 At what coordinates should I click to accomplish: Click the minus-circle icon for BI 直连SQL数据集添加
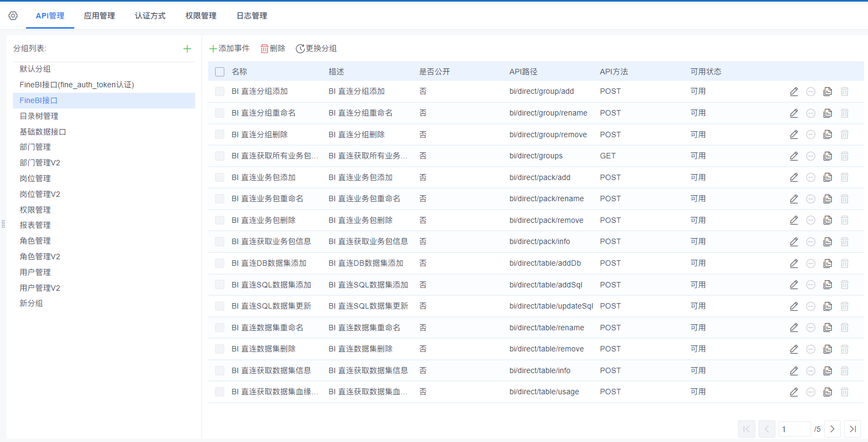[x=811, y=285]
